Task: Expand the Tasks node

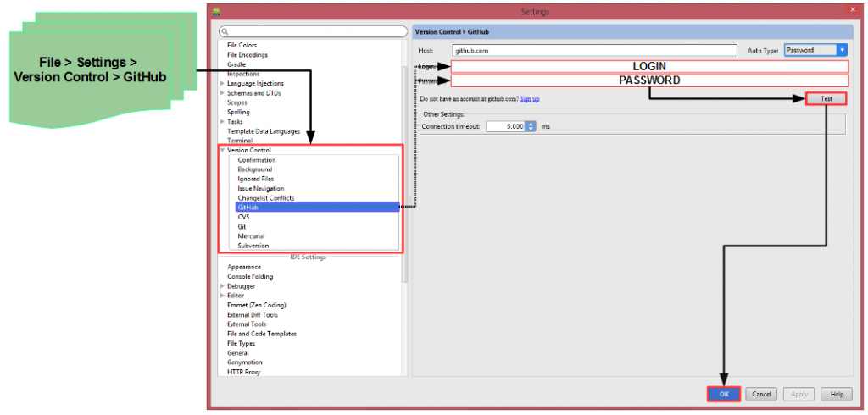Action: (223, 121)
